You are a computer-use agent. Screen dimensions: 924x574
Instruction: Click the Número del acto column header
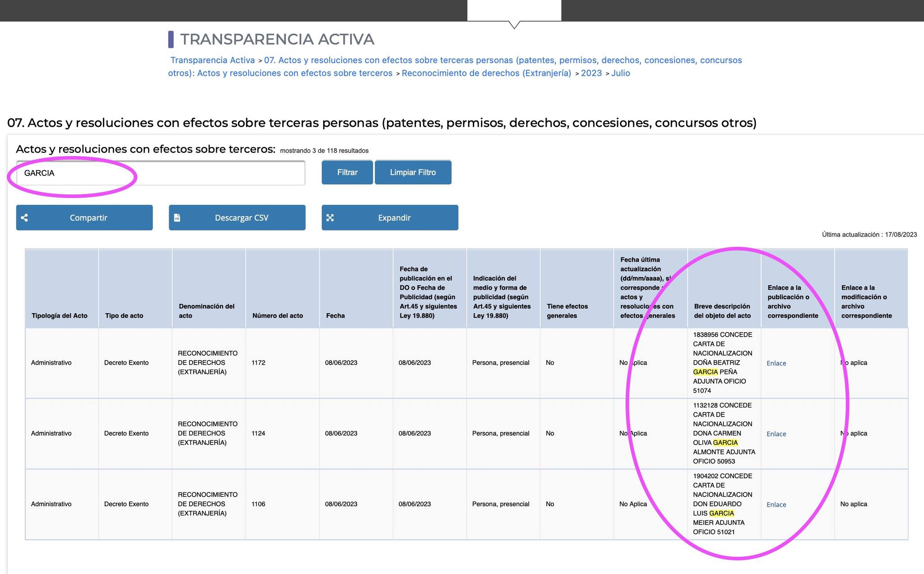[277, 315]
